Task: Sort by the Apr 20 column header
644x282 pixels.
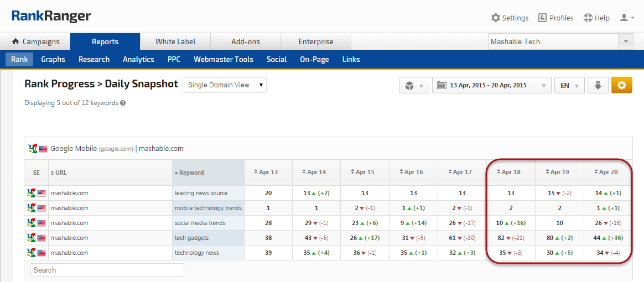Action: point(608,172)
